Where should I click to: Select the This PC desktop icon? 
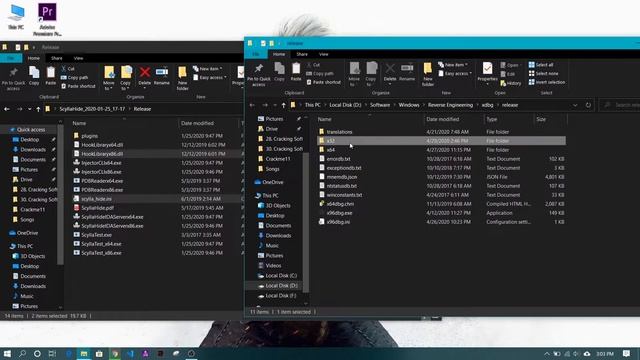coord(16,16)
